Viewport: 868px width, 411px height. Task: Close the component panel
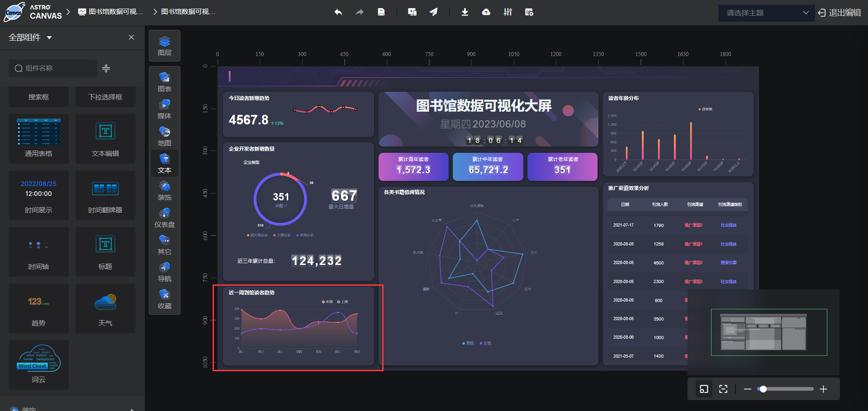[x=131, y=38]
